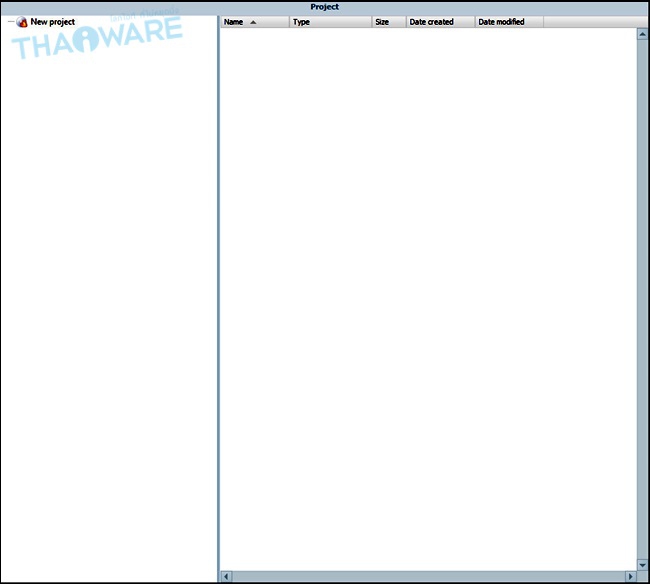Sort files by the Size column

point(389,22)
